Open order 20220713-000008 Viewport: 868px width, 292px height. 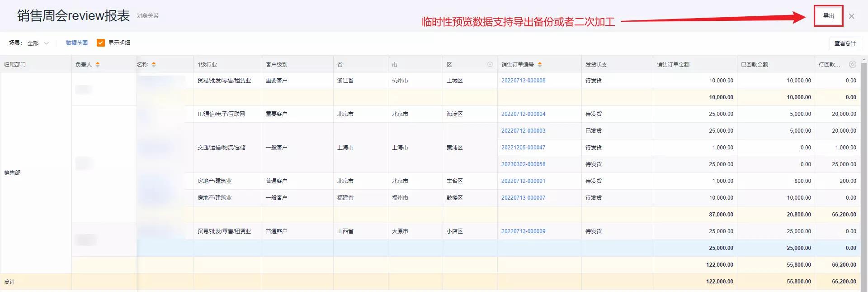click(x=523, y=81)
